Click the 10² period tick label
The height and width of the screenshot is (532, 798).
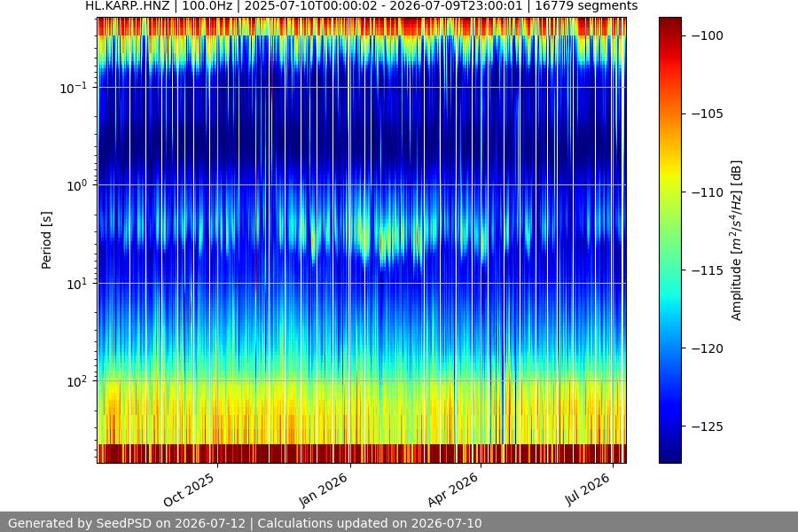[x=77, y=381]
